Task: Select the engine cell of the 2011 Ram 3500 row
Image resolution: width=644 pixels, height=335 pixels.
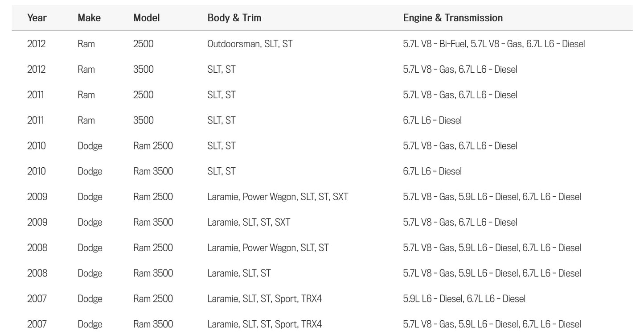Action: click(432, 120)
